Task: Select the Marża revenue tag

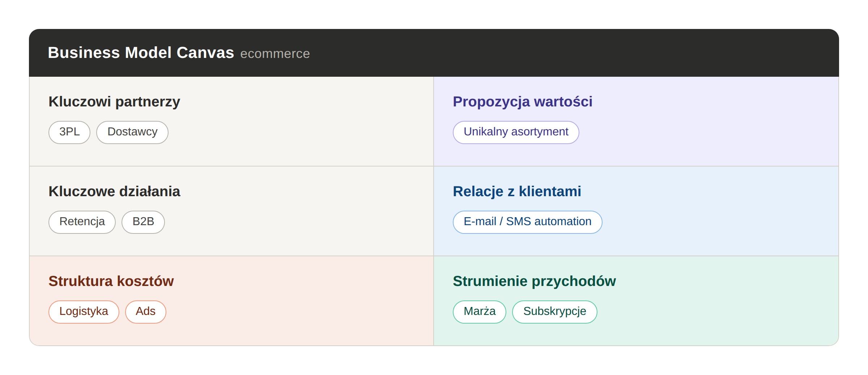Action: [480, 312]
